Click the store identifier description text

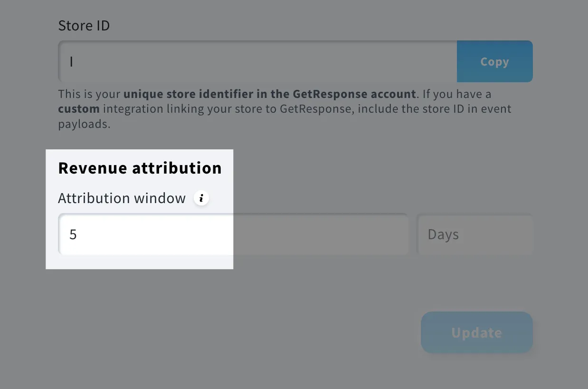285,108
